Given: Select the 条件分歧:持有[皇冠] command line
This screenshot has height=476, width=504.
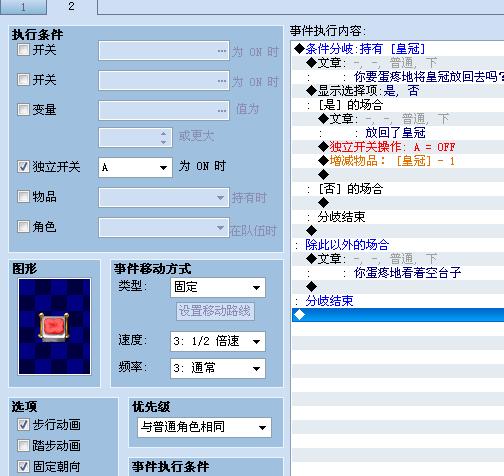Looking at the screenshot, I should pyautogui.click(x=398, y=49).
